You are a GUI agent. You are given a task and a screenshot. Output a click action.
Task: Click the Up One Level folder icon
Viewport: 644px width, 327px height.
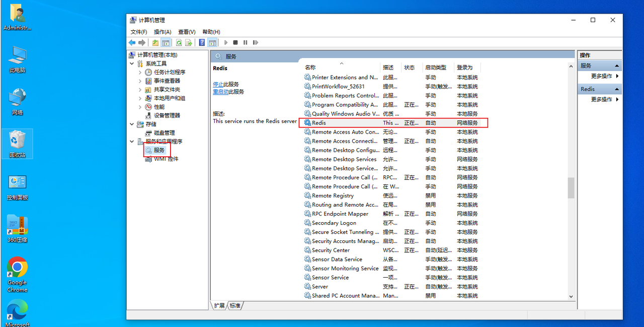[155, 43]
